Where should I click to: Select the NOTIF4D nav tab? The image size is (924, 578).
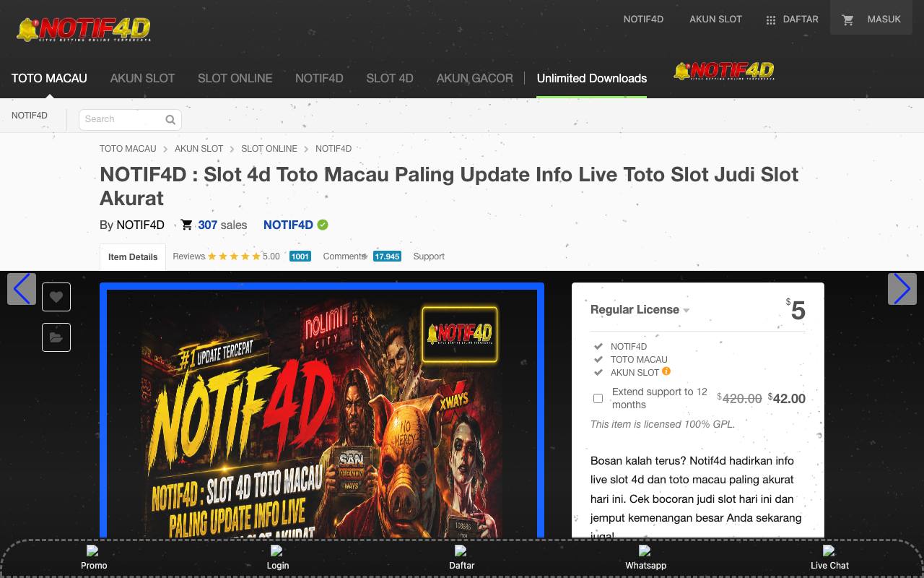[319, 78]
